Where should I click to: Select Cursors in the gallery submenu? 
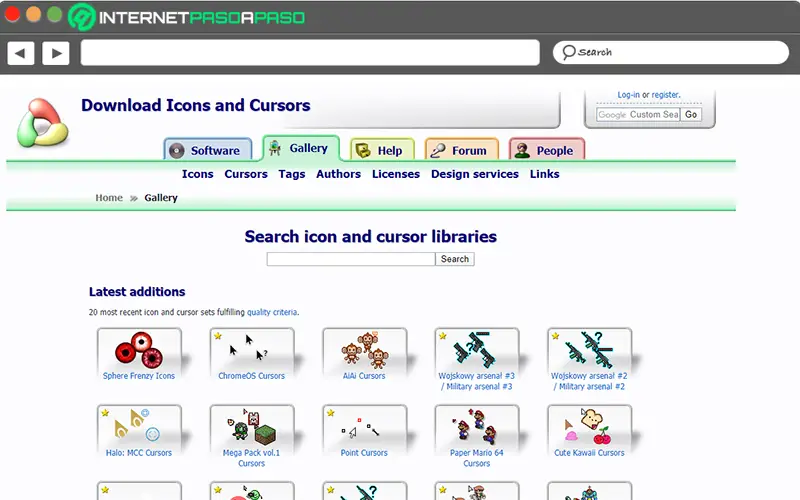pos(246,174)
